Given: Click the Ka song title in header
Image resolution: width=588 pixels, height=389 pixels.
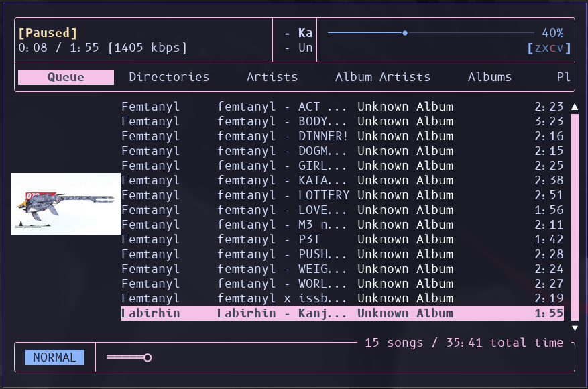Looking at the screenshot, I should [305, 33].
